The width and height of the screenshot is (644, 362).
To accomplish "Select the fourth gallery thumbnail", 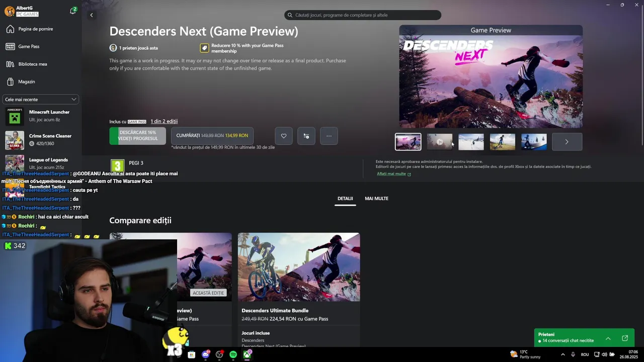I will [503, 142].
